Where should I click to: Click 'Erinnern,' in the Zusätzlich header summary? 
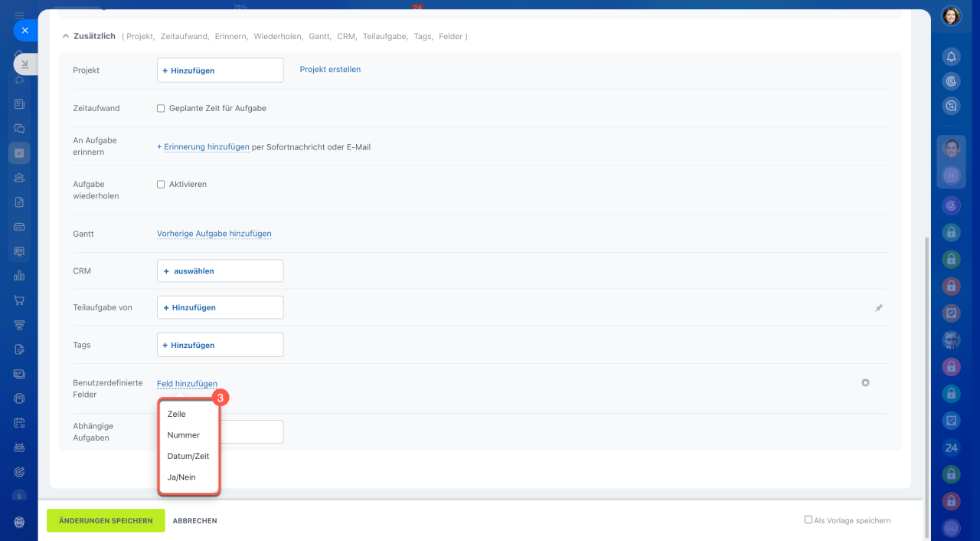pyautogui.click(x=232, y=36)
